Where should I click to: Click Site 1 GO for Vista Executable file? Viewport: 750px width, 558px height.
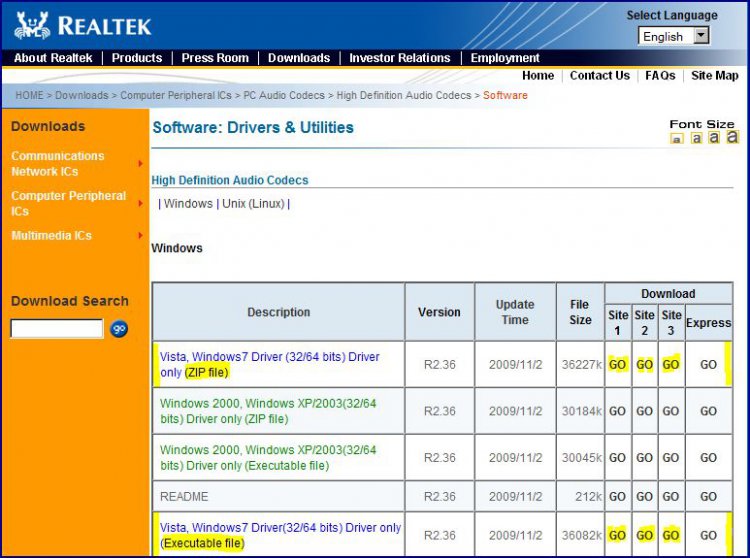[618, 535]
